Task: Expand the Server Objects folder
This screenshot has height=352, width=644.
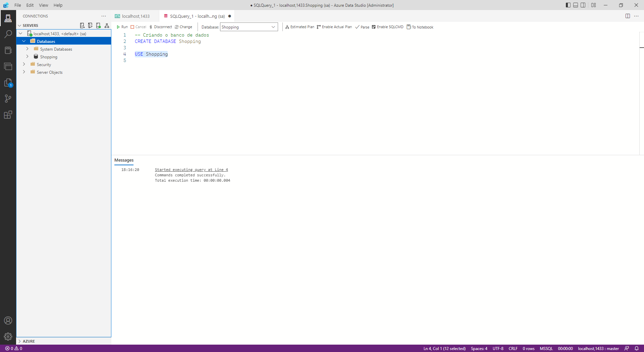Action: (x=24, y=72)
